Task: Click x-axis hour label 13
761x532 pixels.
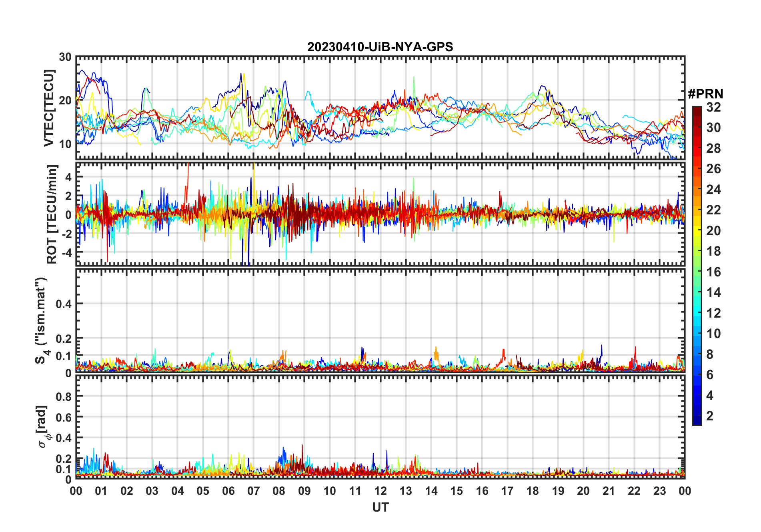Action: [x=406, y=491]
